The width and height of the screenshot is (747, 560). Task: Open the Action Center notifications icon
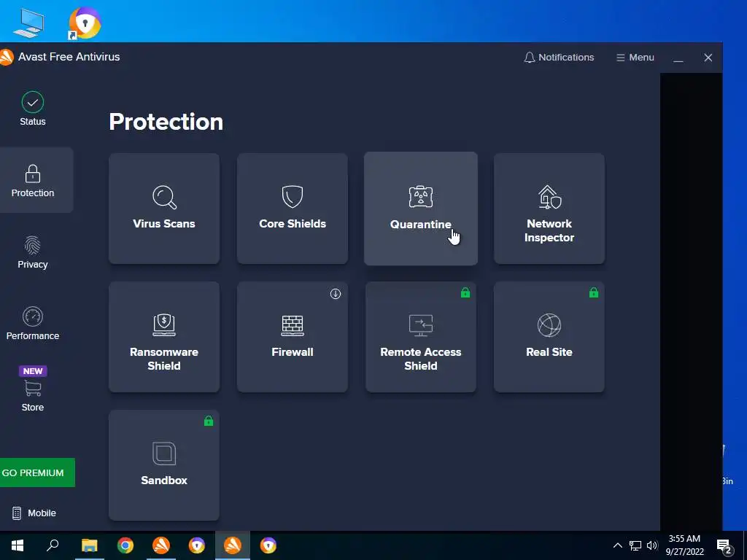click(x=724, y=545)
